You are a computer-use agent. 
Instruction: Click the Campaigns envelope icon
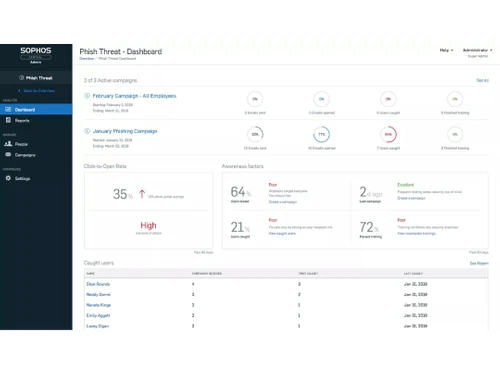tap(8, 155)
